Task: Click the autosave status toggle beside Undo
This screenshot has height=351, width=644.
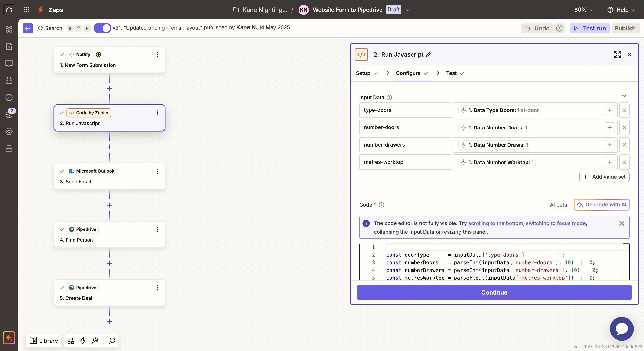Action: click(x=559, y=28)
